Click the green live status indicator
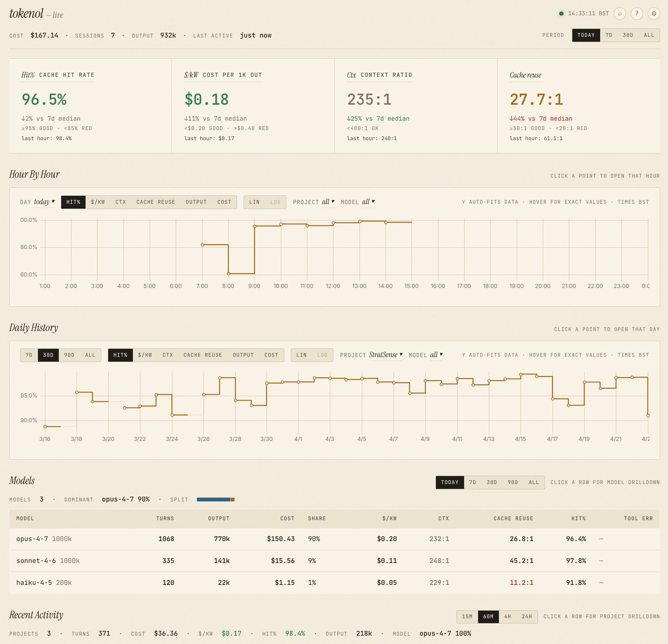Viewport: 668px width, 644px height. click(x=561, y=14)
